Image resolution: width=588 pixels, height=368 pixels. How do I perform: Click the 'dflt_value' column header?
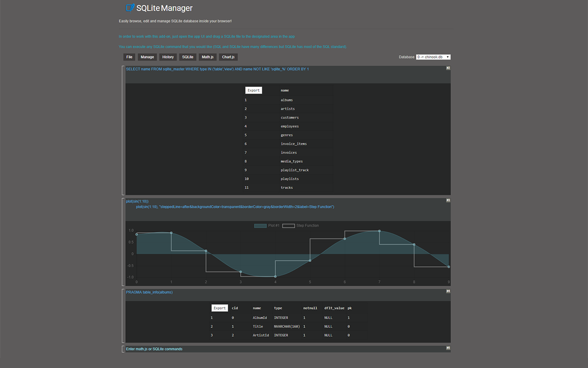tap(334, 308)
